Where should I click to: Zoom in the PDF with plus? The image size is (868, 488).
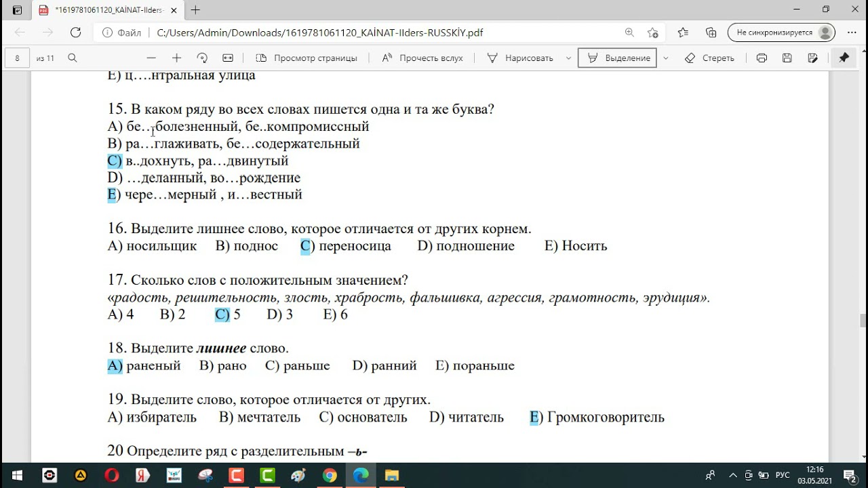point(176,58)
